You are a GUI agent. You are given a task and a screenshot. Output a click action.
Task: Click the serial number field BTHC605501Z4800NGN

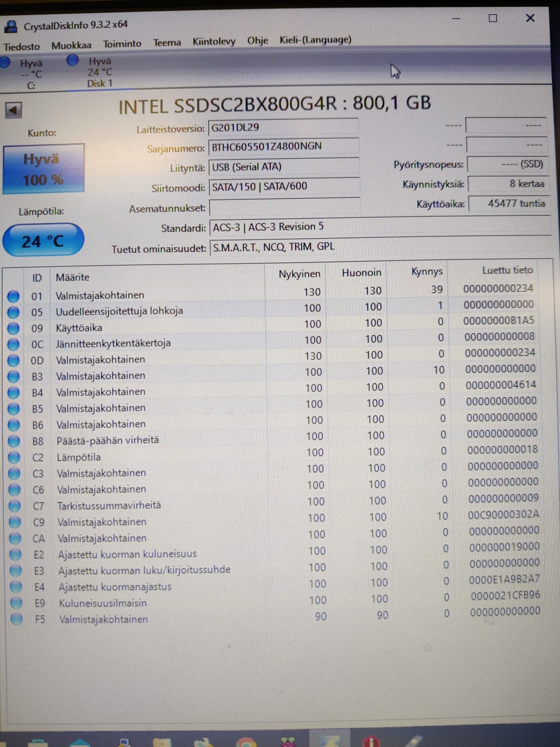(x=283, y=146)
